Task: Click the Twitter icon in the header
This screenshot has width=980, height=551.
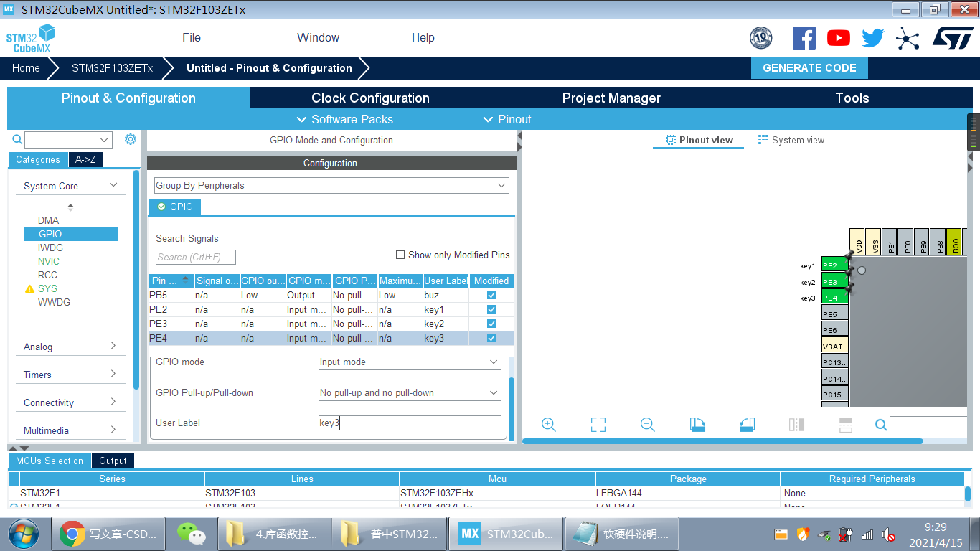Action: tap(872, 38)
